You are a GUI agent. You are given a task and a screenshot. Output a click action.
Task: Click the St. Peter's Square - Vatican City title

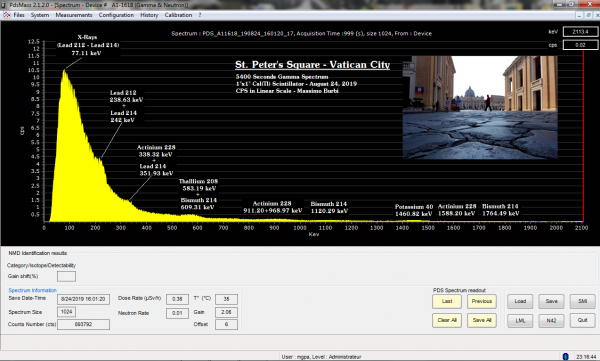[x=312, y=64]
